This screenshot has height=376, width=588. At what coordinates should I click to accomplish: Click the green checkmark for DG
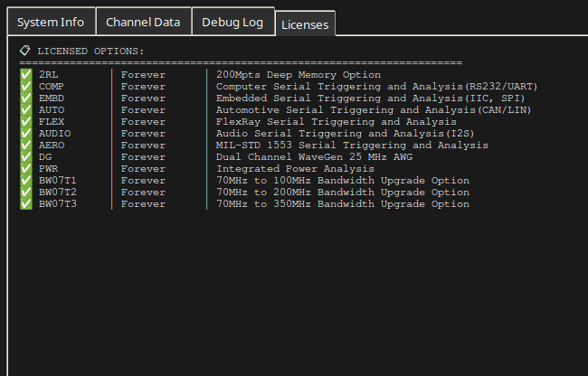pos(26,156)
